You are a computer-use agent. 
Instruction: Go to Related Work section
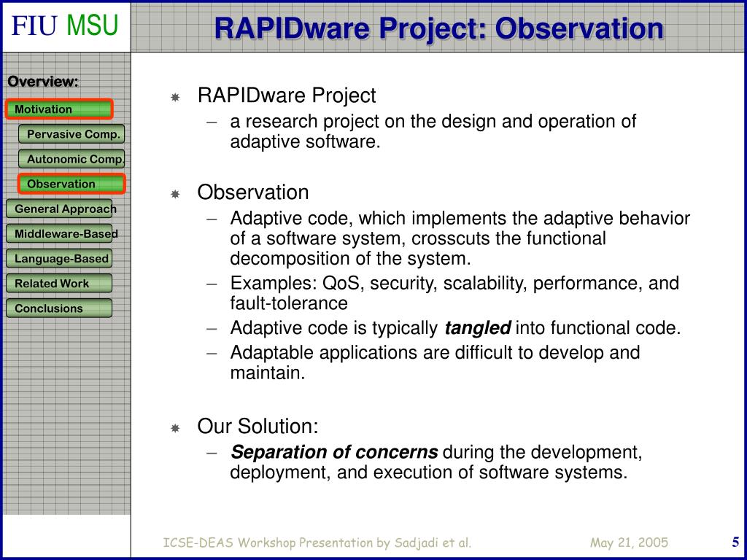(x=59, y=284)
